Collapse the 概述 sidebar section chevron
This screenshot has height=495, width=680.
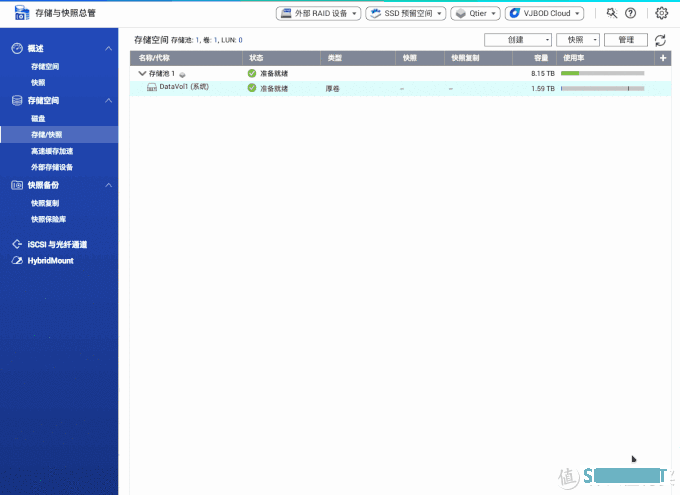point(108,48)
